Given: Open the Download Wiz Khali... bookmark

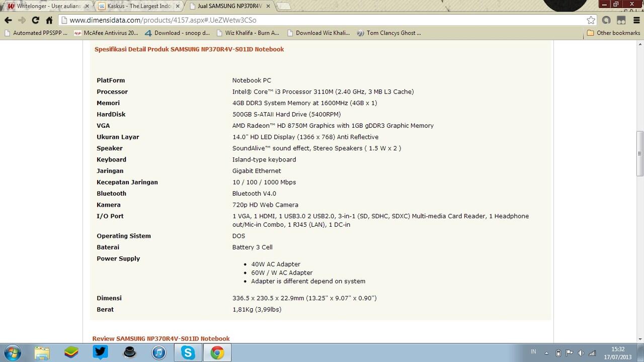Looking at the screenshot, I should coord(318,33).
